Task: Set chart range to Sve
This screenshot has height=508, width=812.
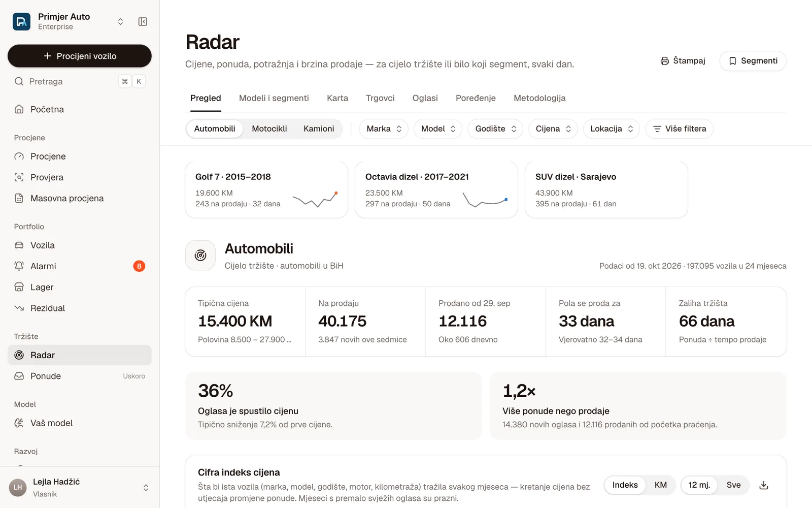Action: (733, 485)
